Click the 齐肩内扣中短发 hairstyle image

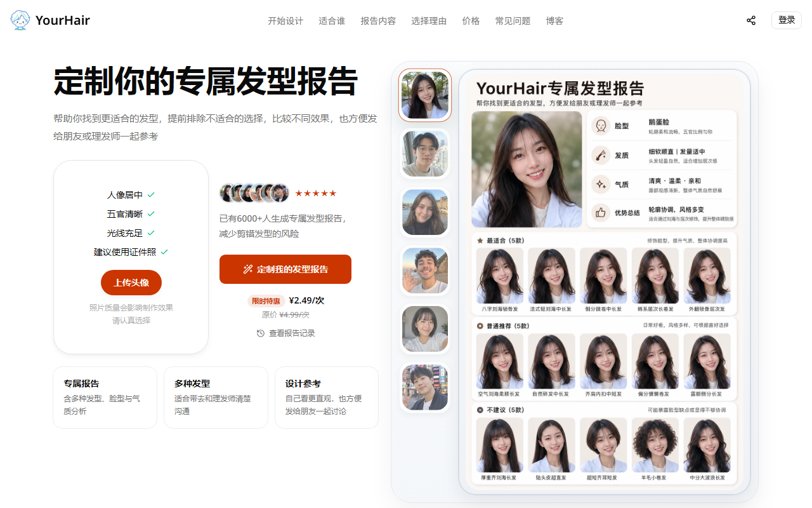point(603,361)
